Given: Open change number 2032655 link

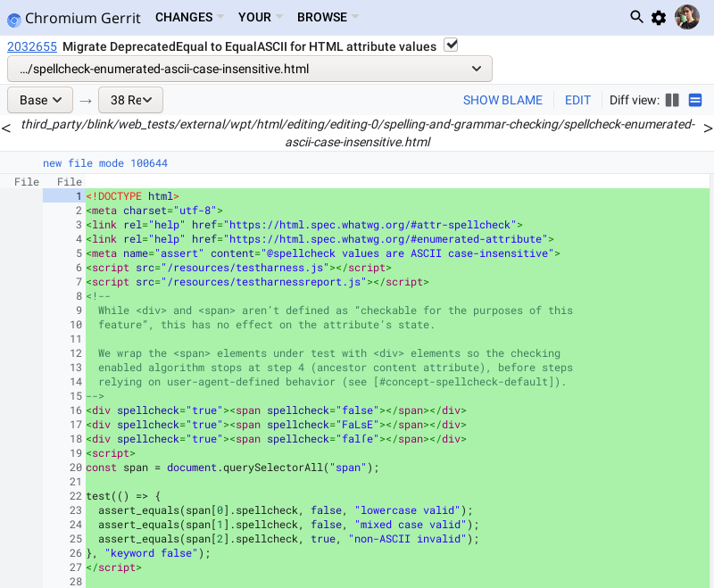Looking at the screenshot, I should pyautogui.click(x=32, y=46).
